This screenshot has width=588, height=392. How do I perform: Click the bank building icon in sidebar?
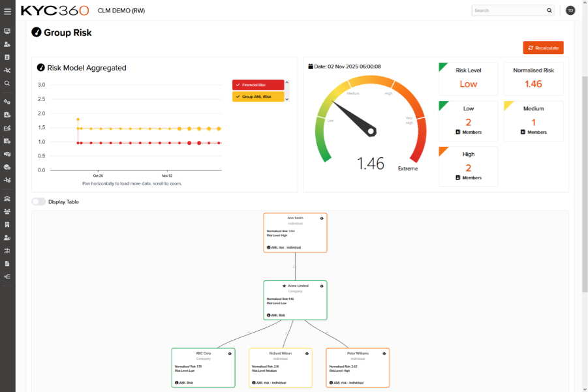point(7,198)
